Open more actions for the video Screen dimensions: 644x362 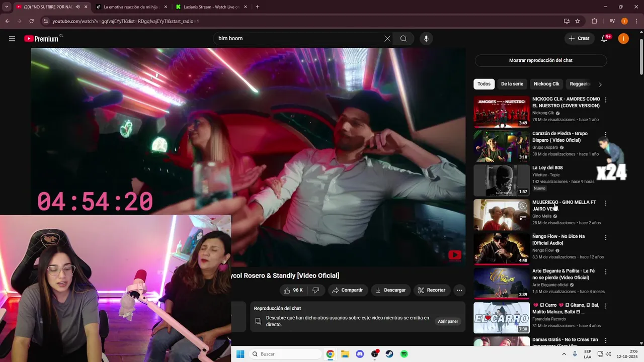coord(459,290)
